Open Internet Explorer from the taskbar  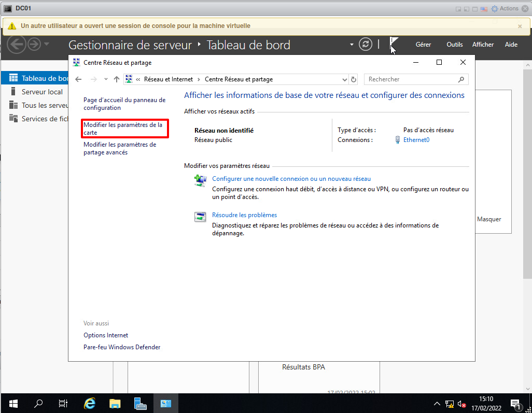[x=90, y=403]
